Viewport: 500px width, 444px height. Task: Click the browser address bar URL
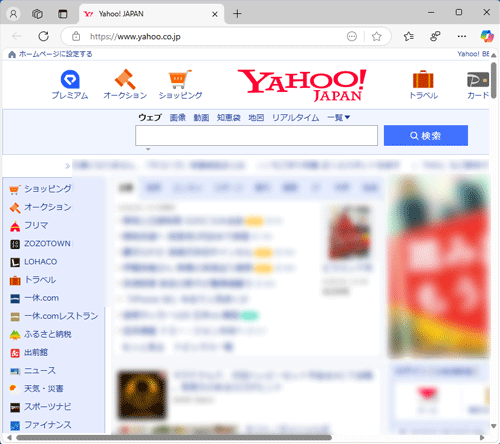135,36
